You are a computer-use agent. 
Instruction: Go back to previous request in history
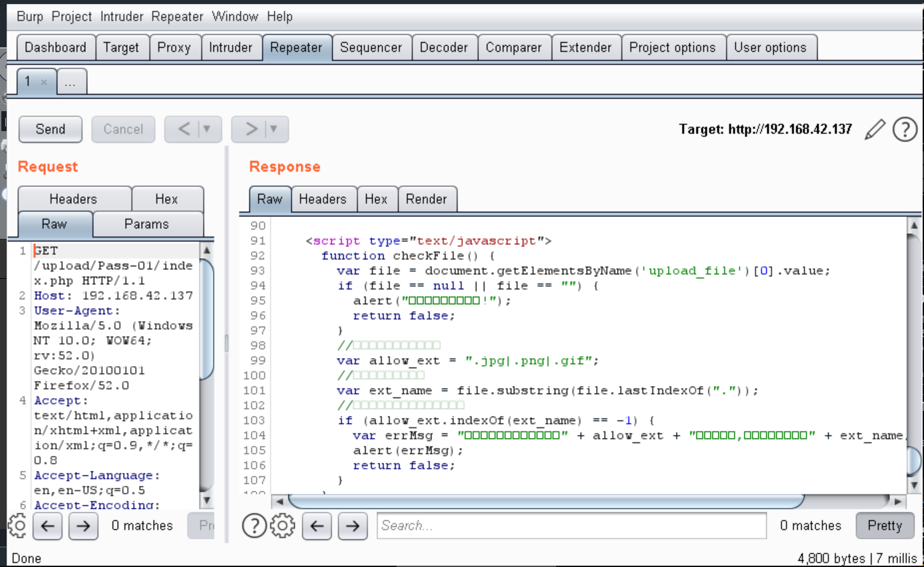[185, 129]
